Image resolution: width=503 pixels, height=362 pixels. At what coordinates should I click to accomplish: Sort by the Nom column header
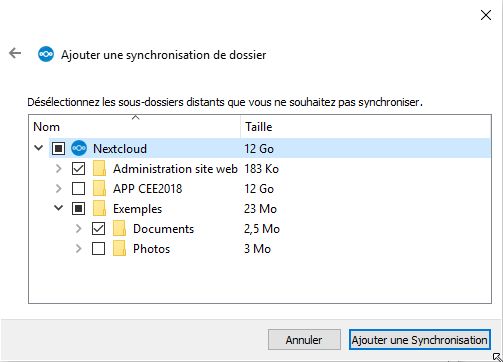pyautogui.click(x=135, y=127)
